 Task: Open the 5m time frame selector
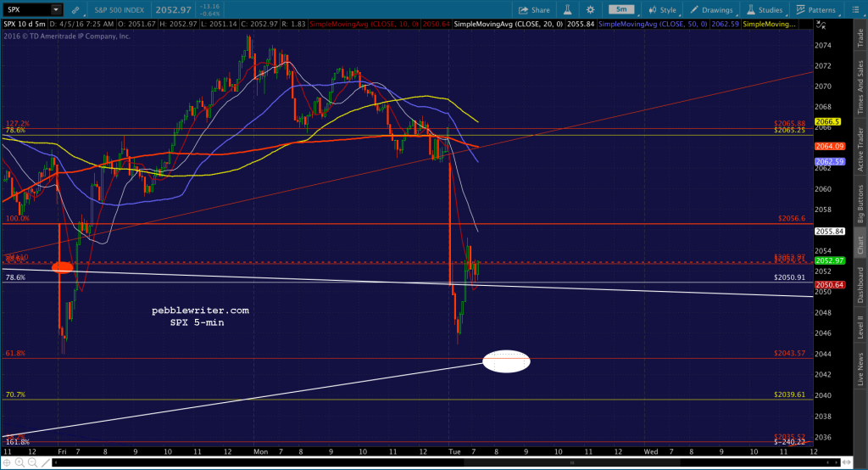tap(621, 9)
